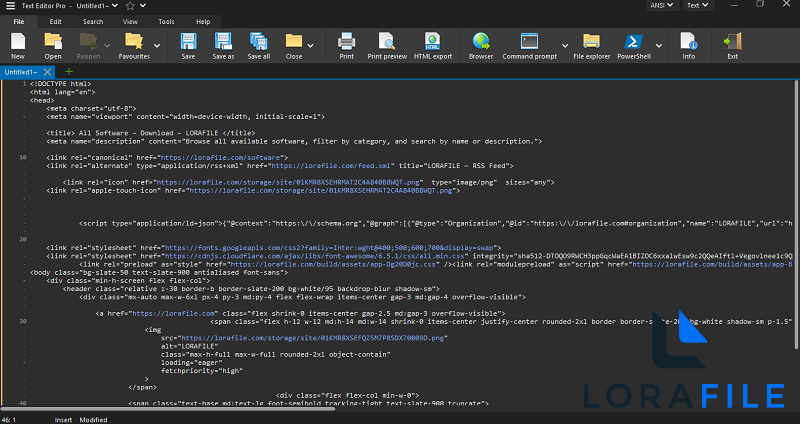Click the fonts.googleapis.com stylesheet link
This screenshot has width=800, height=424.
[329, 248]
